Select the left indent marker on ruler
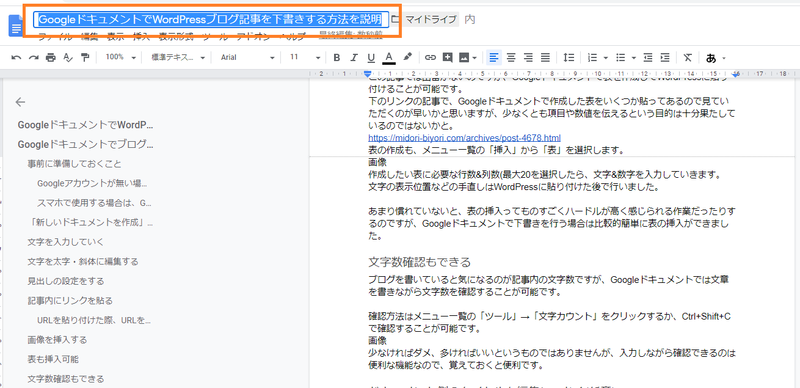Image resolution: width=800 pixels, height=388 pixels. pyautogui.click(x=368, y=75)
